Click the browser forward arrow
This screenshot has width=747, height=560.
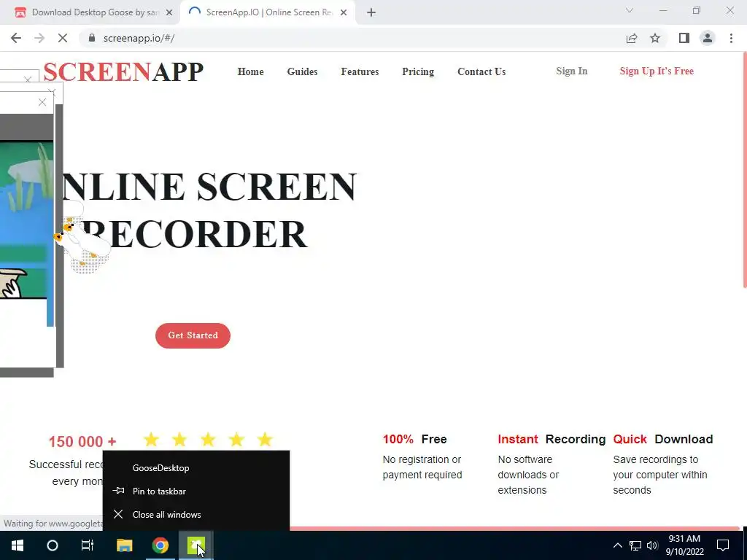[39, 38]
